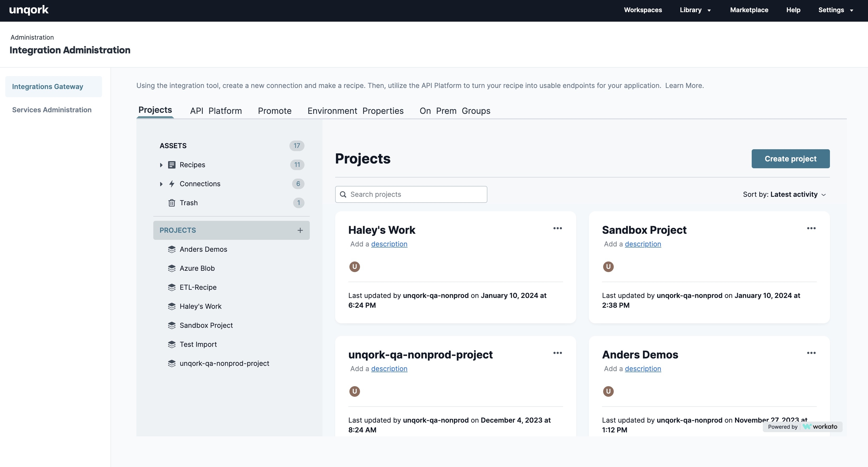Click the Test Import stack icon

click(x=172, y=344)
